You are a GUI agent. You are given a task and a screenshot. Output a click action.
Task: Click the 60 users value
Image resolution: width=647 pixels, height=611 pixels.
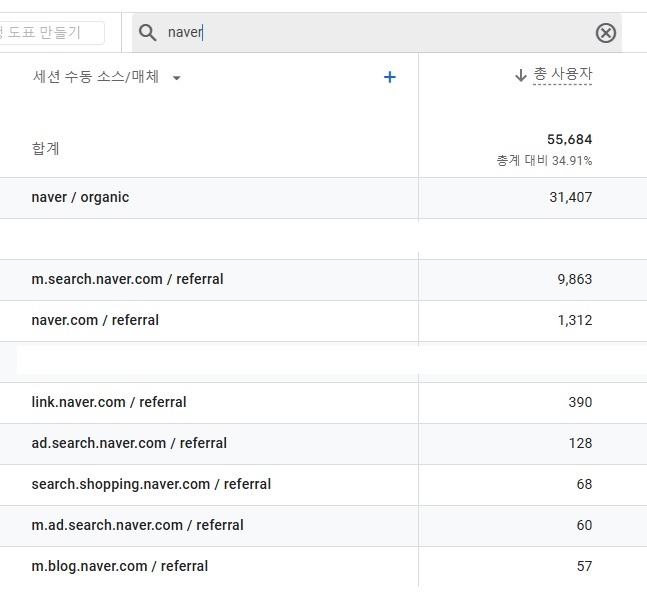click(x=584, y=525)
